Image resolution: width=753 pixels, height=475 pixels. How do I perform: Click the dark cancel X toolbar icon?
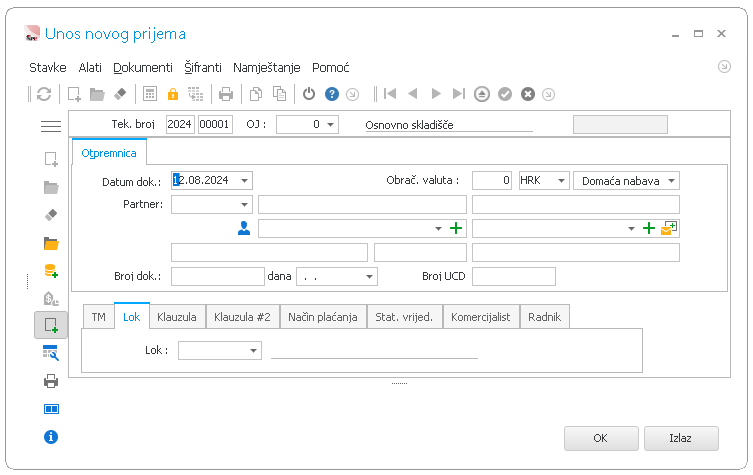tap(528, 94)
